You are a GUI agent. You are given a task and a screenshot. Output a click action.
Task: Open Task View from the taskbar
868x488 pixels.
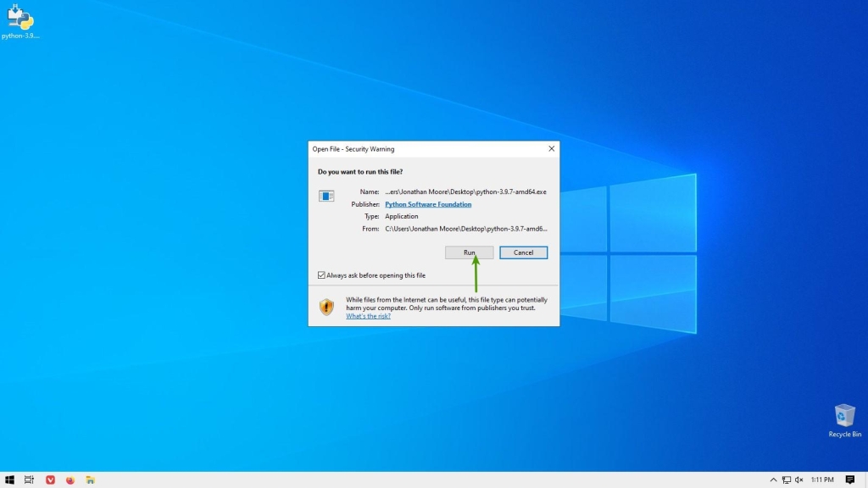pos(29,479)
